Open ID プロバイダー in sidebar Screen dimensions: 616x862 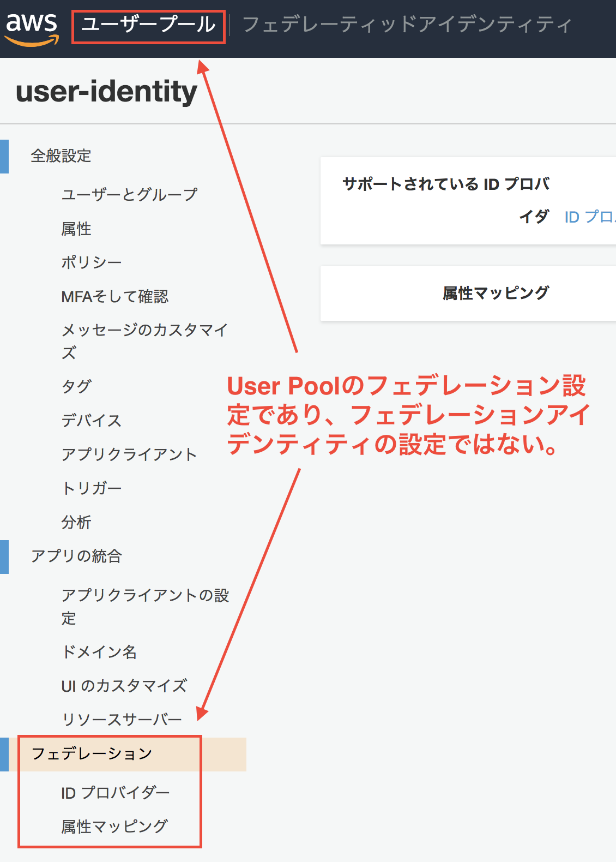click(116, 793)
